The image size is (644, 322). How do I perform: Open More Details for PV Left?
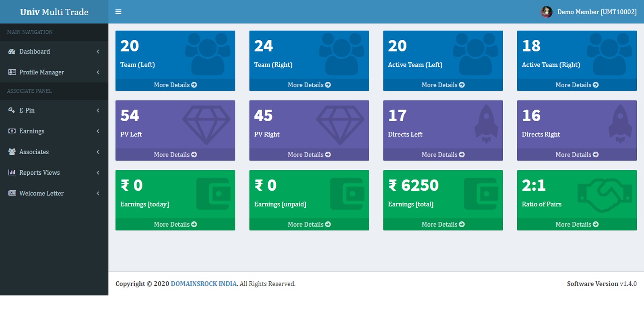(x=175, y=155)
